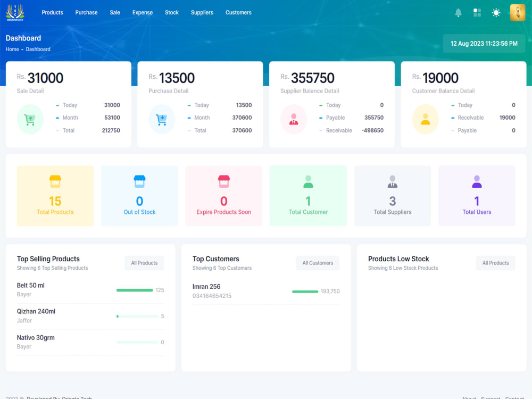Image resolution: width=532 pixels, height=399 pixels.
Task: Click the supplier Receivable value -498650
Action: (372, 131)
